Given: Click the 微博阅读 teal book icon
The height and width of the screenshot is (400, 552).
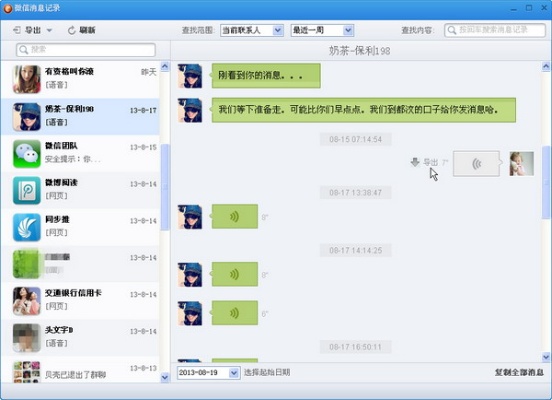Looking at the screenshot, I should [27, 191].
